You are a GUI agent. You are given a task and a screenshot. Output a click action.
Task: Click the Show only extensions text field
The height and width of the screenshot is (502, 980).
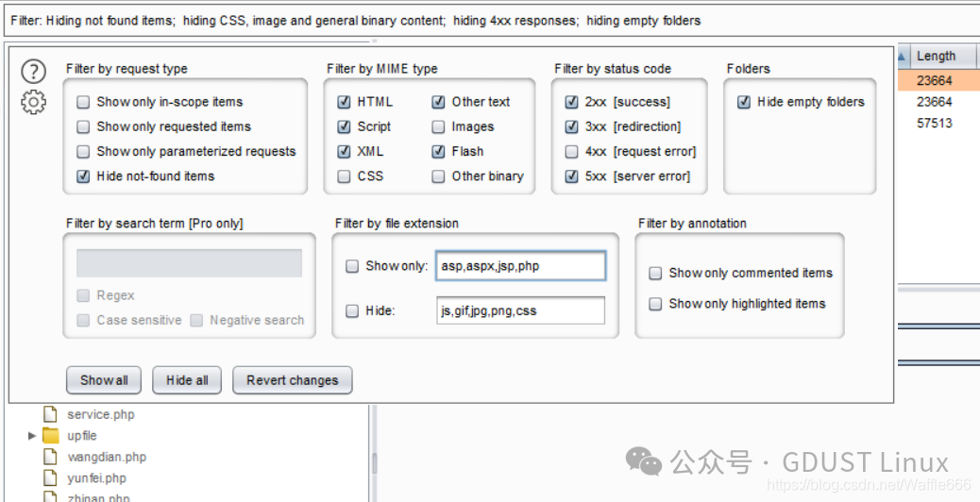tap(520, 266)
